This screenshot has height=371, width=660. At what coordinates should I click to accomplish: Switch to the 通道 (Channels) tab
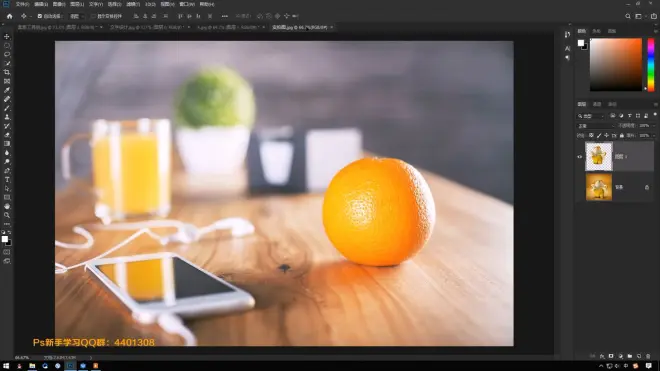tap(597, 104)
